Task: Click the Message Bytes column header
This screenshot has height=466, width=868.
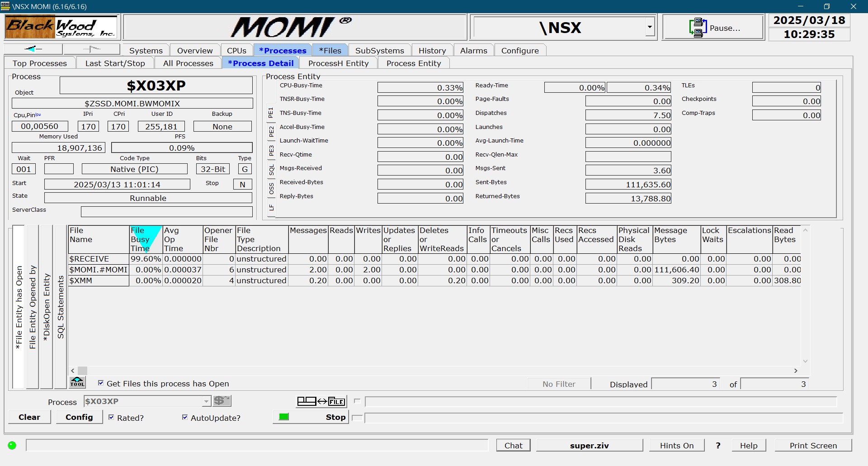Action: (x=677, y=239)
